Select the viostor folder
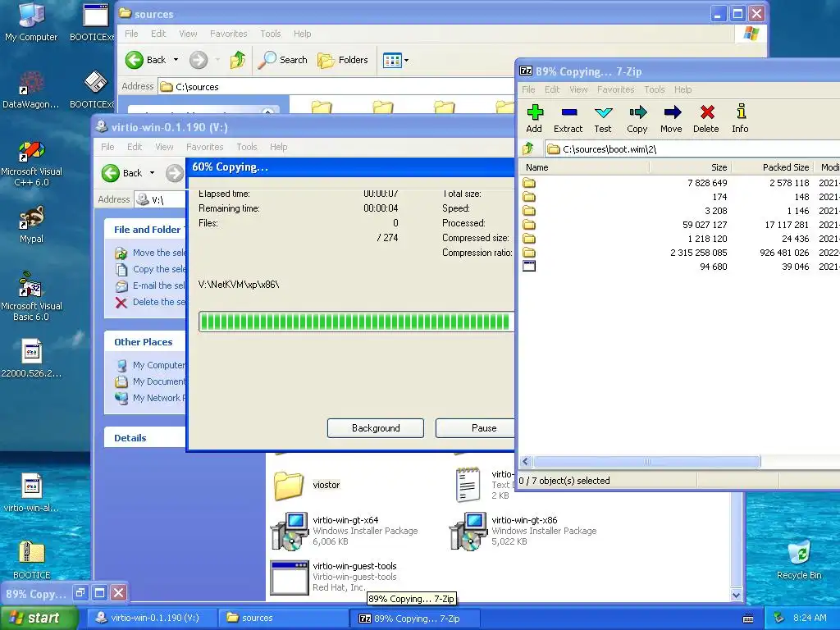This screenshot has height=630, width=840. 308,485
